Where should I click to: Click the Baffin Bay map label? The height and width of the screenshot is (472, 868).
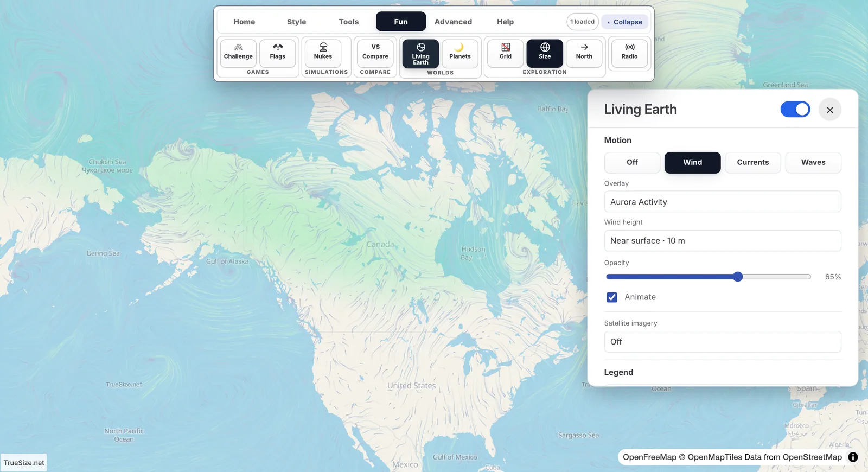pyautogui.click(x=553, y=109)
